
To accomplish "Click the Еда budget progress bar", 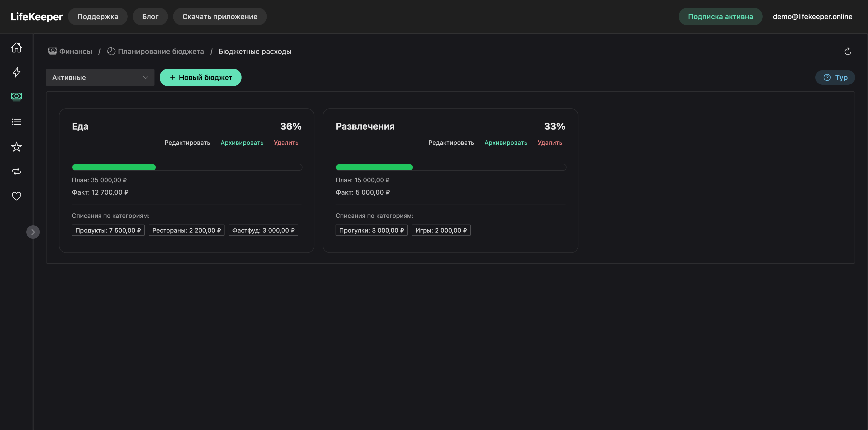I will coord(187,167).
